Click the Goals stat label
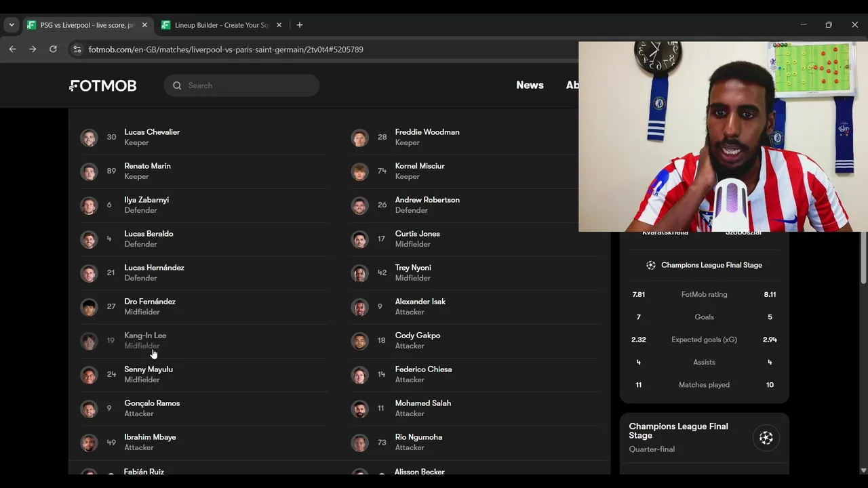 (704, 317)
